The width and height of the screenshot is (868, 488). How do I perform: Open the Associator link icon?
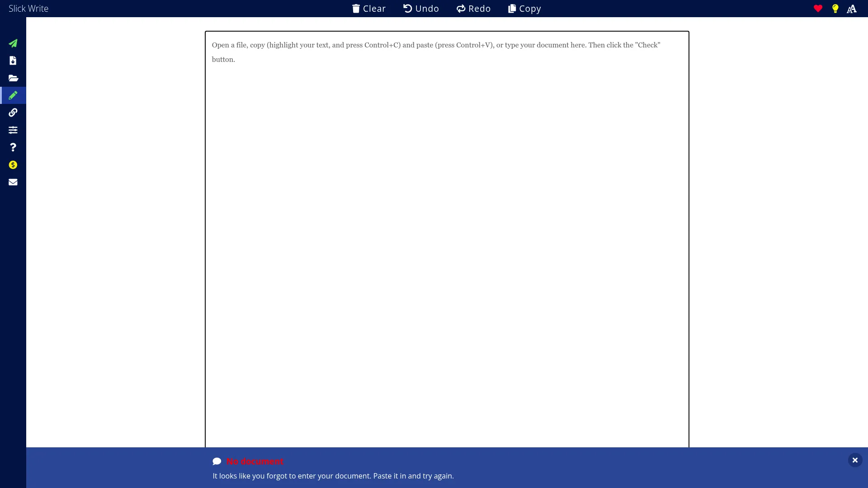[x=13, y=113]
